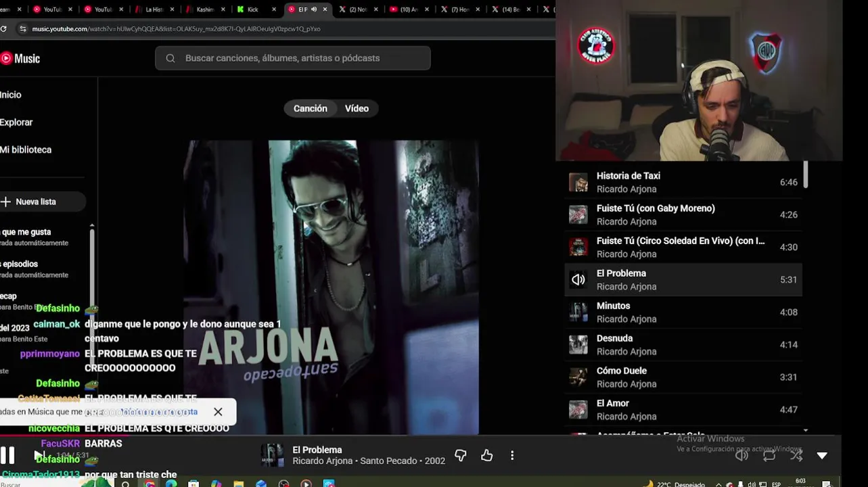The height and width of the screenshot is (487, 868).
Task: Toggle repeat mode in player bar
Action: (769, 456)
